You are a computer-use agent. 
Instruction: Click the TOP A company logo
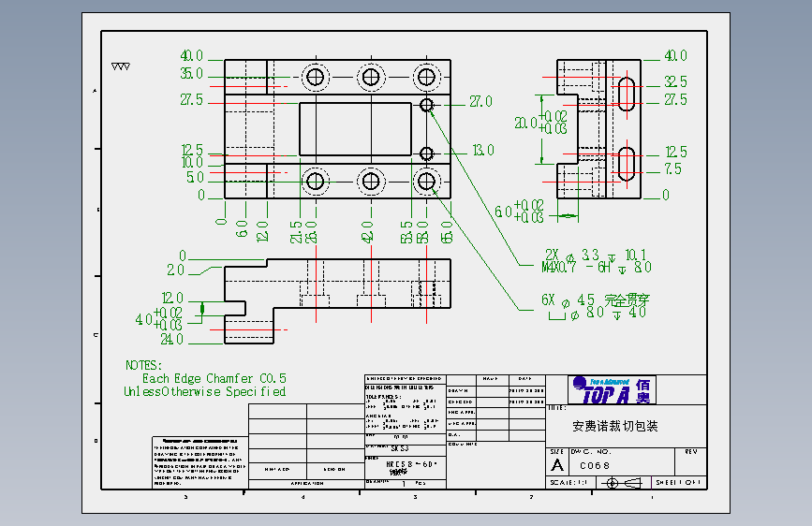(613, 390)
